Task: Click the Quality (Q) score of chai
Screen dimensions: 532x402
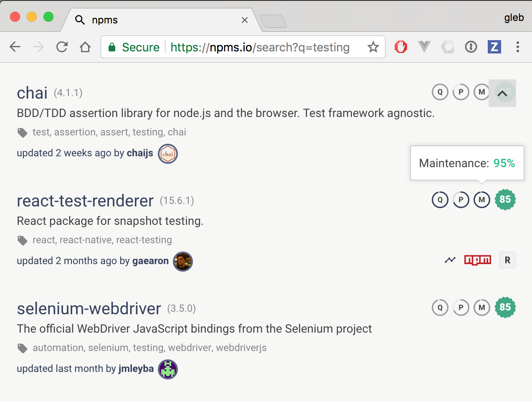Action: tap(440, 92)
